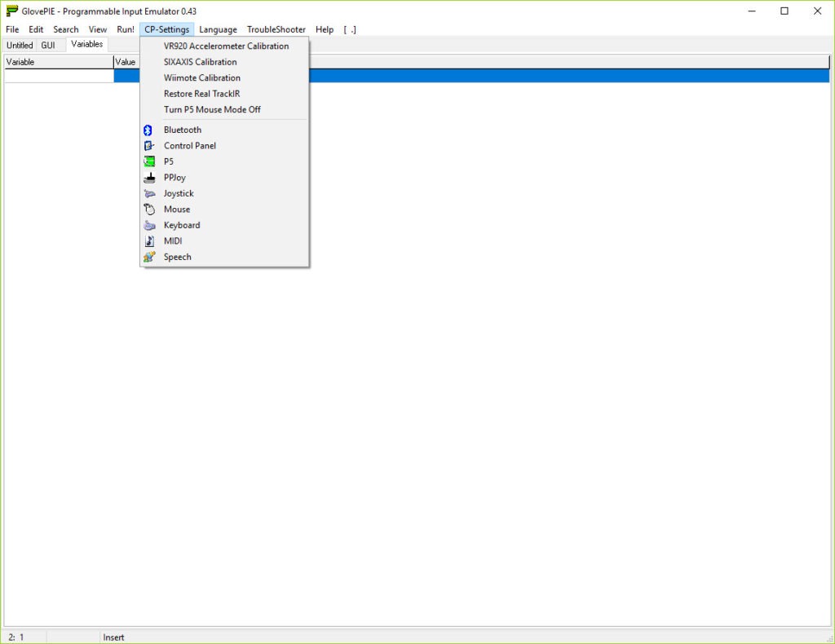The image size is (835, 644).
Task: Maximize the GlovePIE window
Action: 784,11
